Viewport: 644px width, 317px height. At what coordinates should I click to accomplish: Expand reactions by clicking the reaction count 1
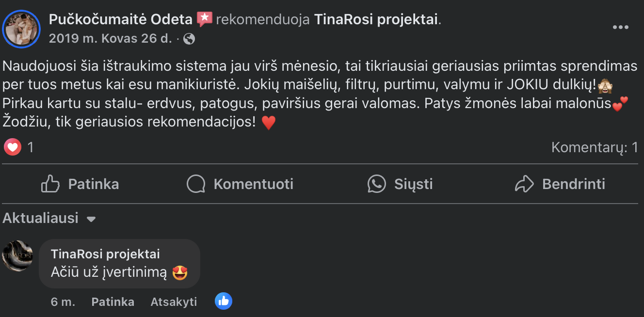(x=31, y=147)
